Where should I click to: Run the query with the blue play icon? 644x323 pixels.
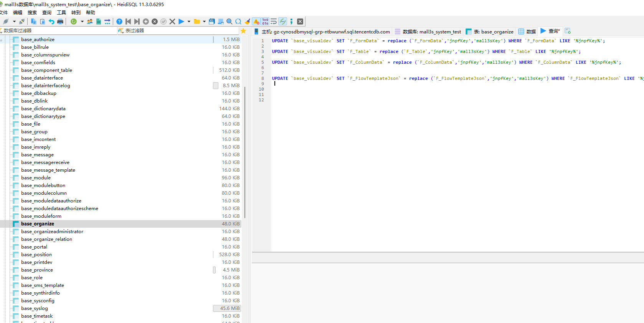[x=181, y=22]
